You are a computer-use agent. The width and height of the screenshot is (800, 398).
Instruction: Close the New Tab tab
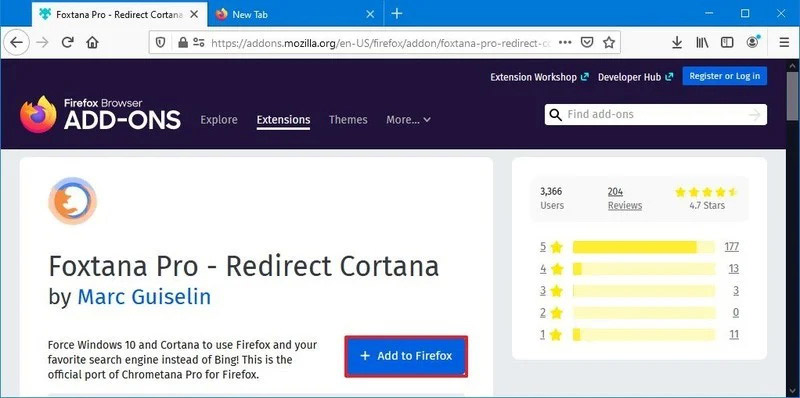click(371, 14)
